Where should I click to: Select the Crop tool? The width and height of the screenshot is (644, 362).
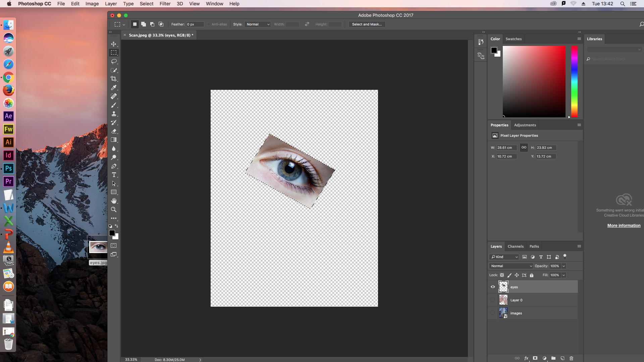(114, 79)
